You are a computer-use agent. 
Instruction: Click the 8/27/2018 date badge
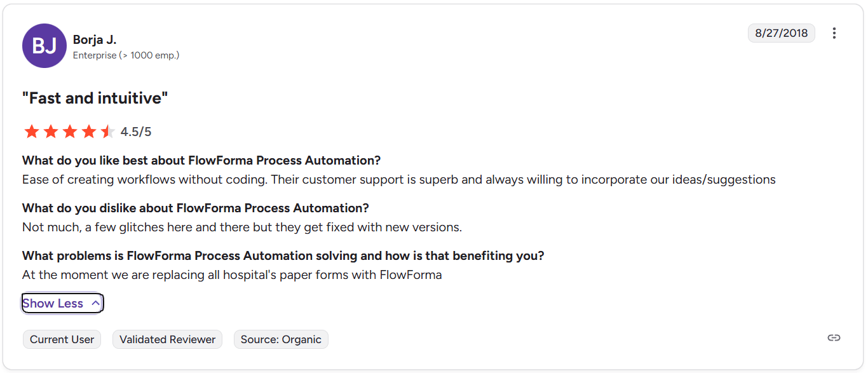coord(781,33)
